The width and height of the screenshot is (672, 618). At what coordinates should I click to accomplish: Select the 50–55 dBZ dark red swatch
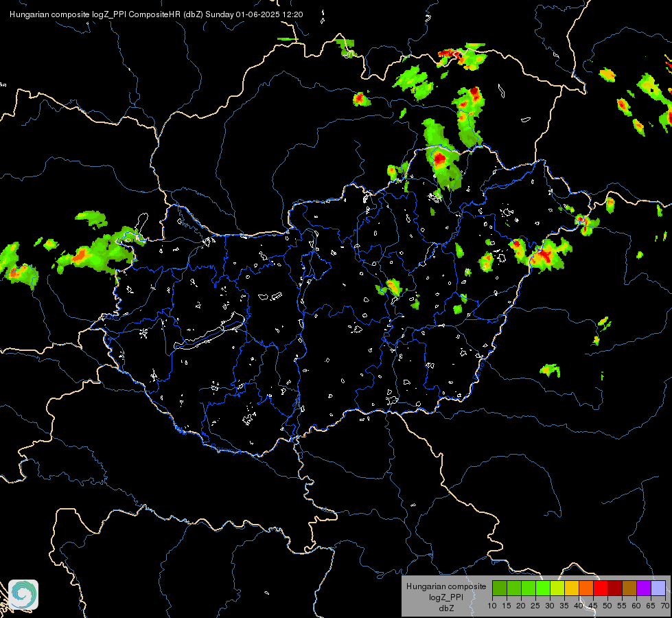[615, 588]
